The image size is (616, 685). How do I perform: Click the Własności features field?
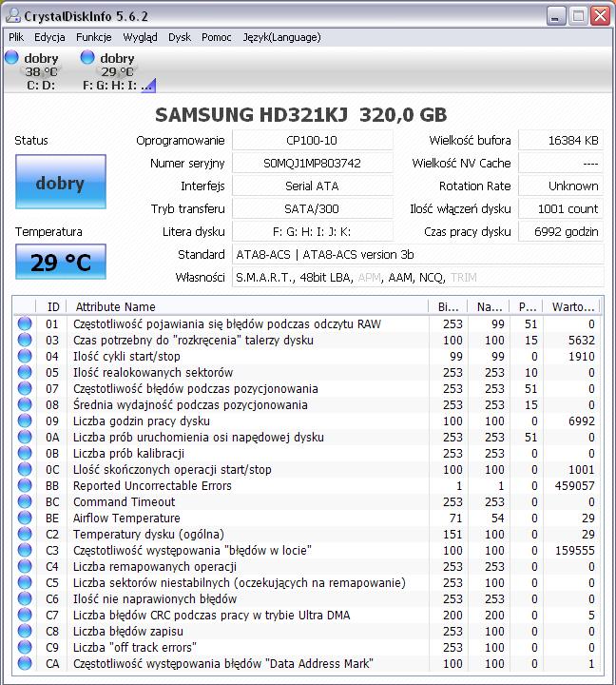coord(418,277)
